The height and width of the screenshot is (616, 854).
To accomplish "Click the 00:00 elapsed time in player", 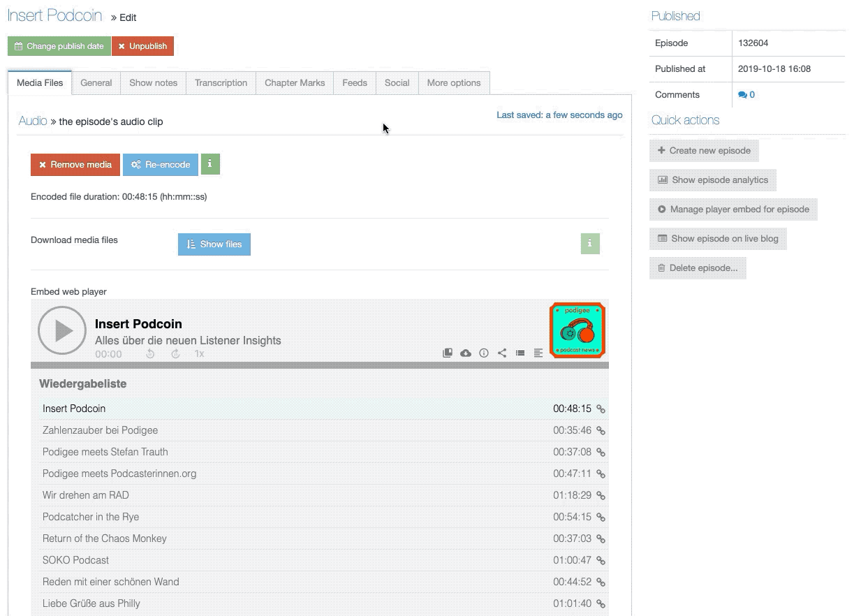I will [x=108, y=354].
